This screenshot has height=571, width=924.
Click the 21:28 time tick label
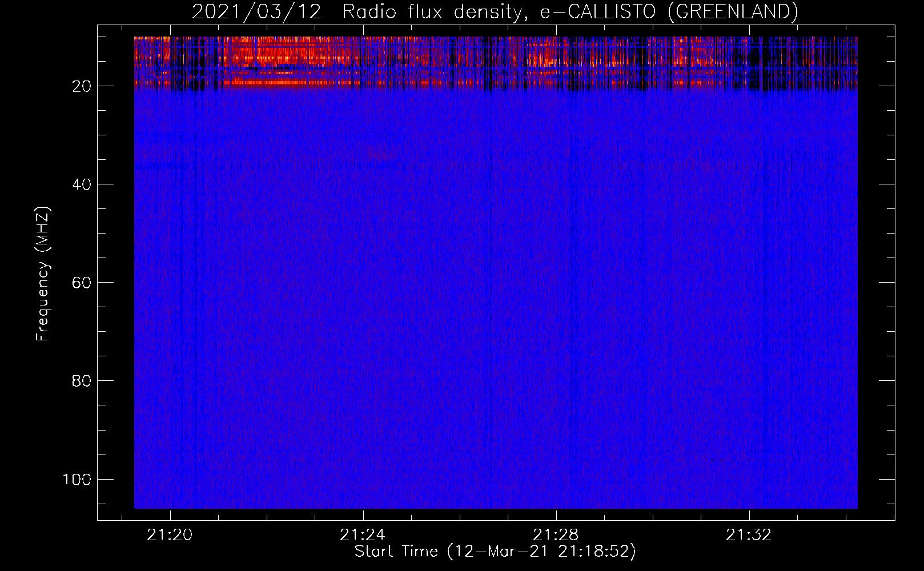point(556,535)
